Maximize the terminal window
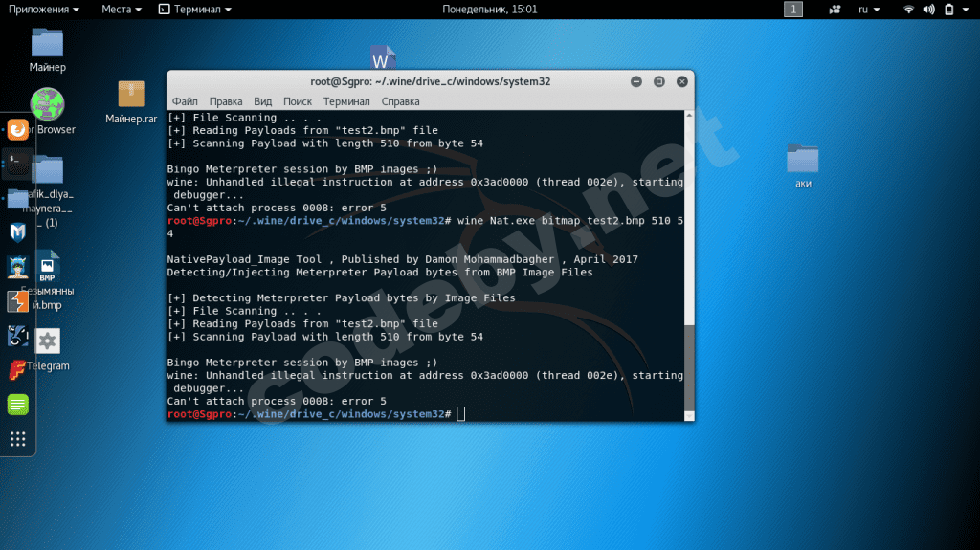Viewport: 980px width, 550px height. (658, 82)
